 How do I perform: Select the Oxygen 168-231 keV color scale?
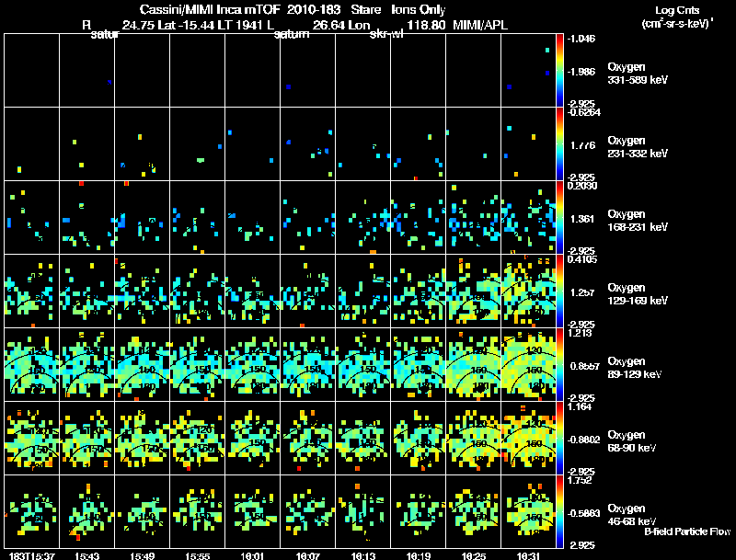pos(560,217)
